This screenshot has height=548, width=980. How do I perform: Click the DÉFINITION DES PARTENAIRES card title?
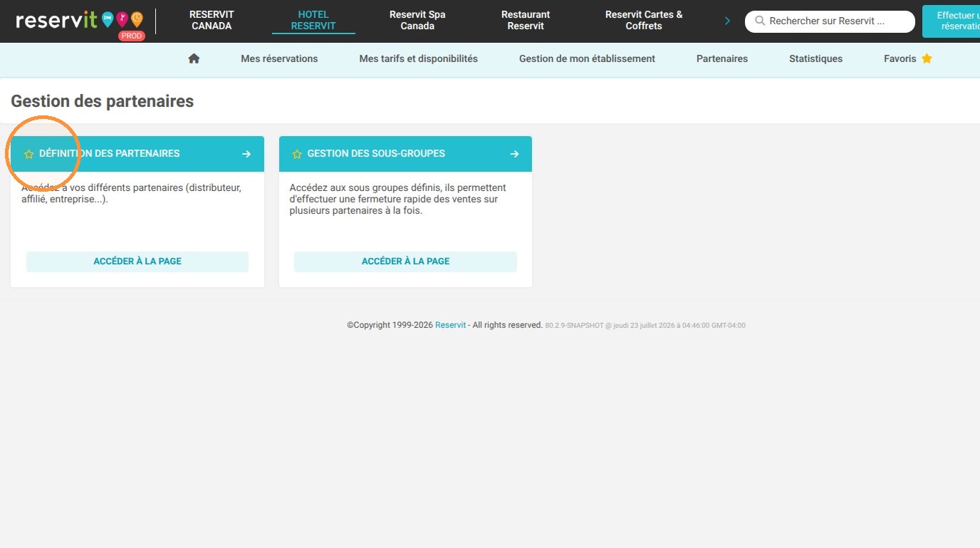(110, 153)
